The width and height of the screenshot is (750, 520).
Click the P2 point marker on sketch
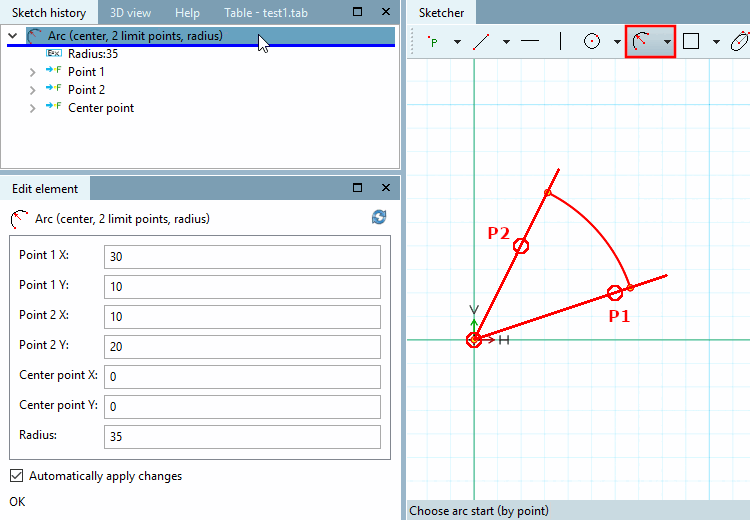pyautogui.click(x=521, y=246)
